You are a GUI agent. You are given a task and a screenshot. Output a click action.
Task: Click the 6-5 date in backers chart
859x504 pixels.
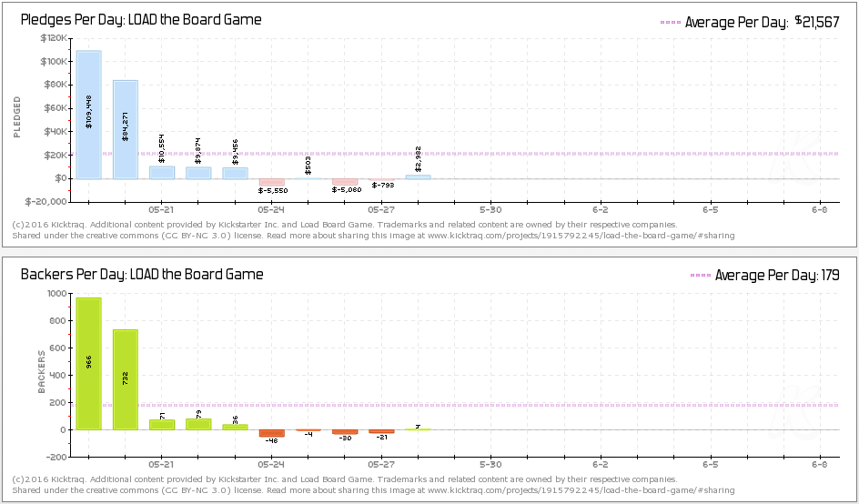click(711, 465)
